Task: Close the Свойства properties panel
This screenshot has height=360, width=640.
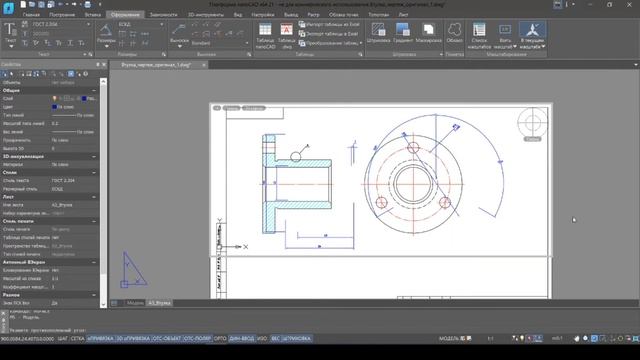Action: pyautogui.click(x=104, y=64)
